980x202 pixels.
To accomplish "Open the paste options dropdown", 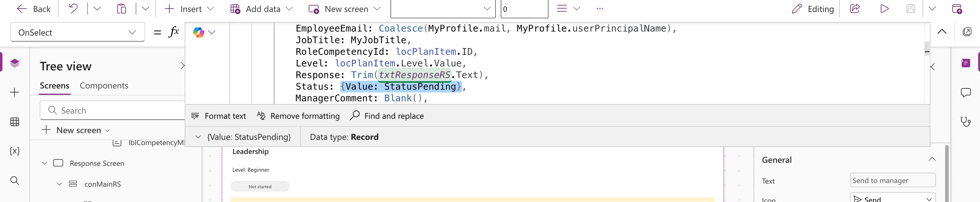I will tap(145, 9).
